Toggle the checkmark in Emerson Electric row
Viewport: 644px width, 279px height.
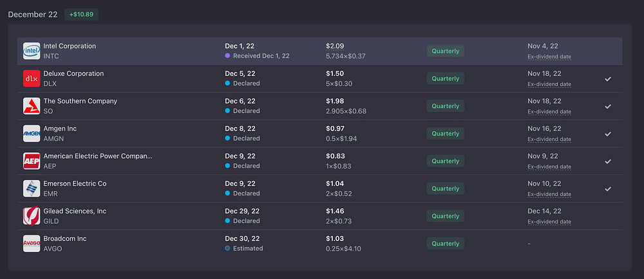click(x=608, y=188)
